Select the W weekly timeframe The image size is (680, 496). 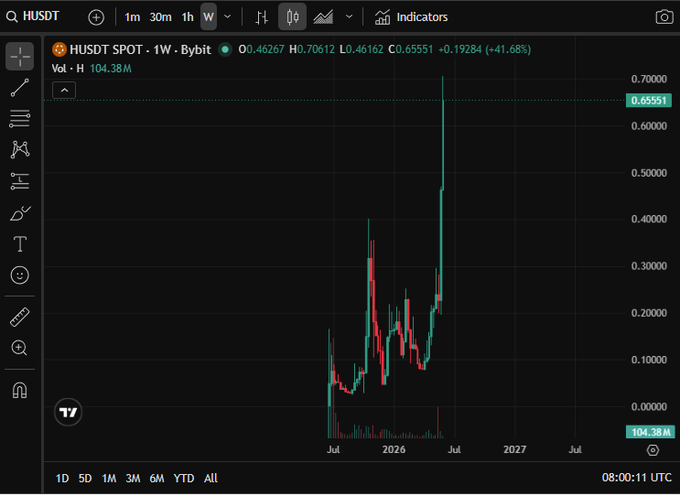pos(209,17)
